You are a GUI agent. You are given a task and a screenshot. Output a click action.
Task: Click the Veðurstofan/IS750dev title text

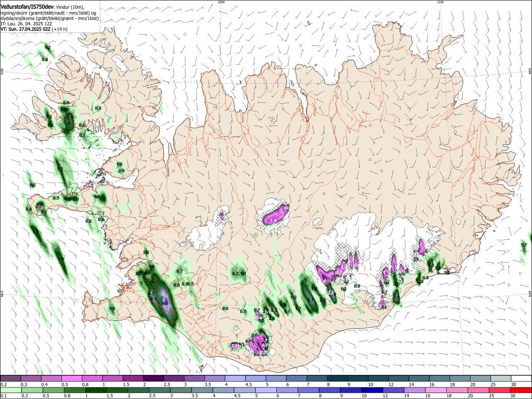click(27, 7)
